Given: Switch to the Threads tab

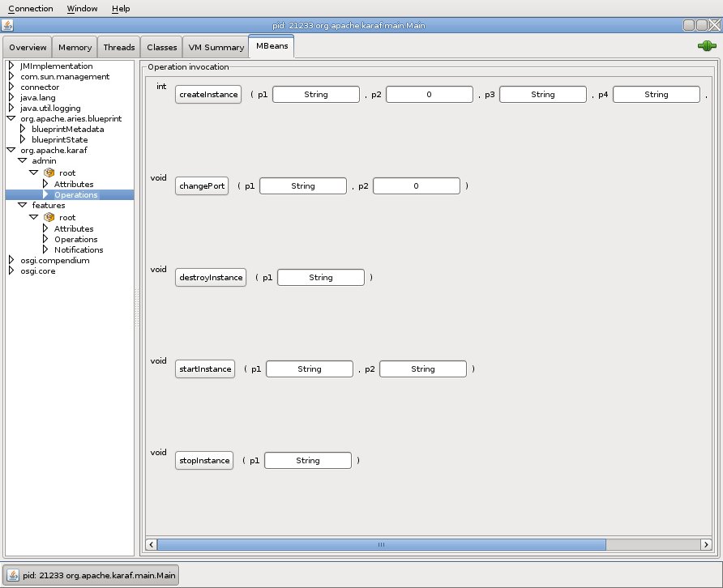Looking at the screenshot, I should coord(119,48).
